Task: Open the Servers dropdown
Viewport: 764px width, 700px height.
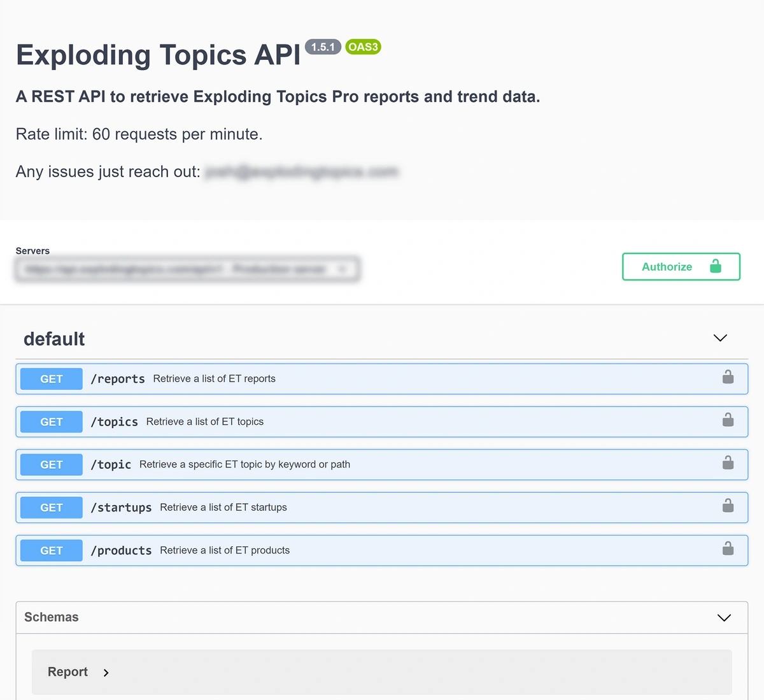Action: [x=187, y=269]
